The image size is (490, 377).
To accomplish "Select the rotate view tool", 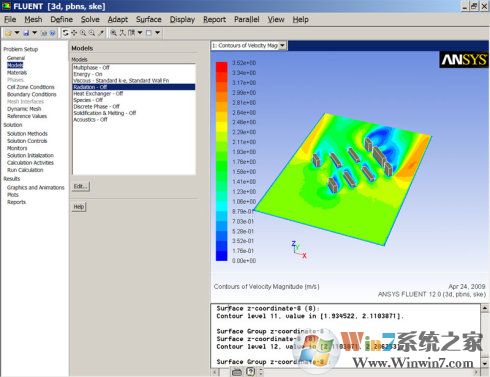I will (65, 33).
